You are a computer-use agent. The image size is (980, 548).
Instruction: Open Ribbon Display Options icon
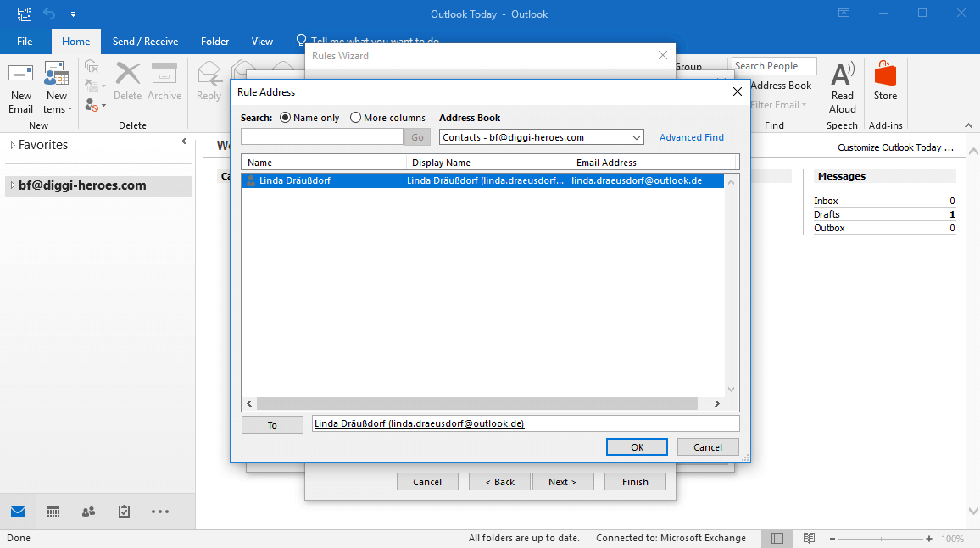[844, 13]
